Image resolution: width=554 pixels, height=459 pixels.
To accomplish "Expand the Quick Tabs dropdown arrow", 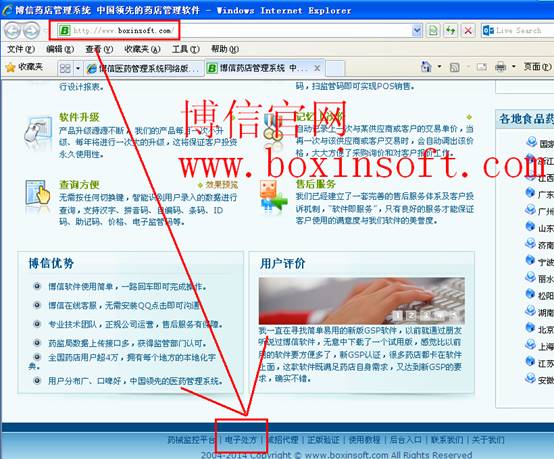I will click(78, 68).
